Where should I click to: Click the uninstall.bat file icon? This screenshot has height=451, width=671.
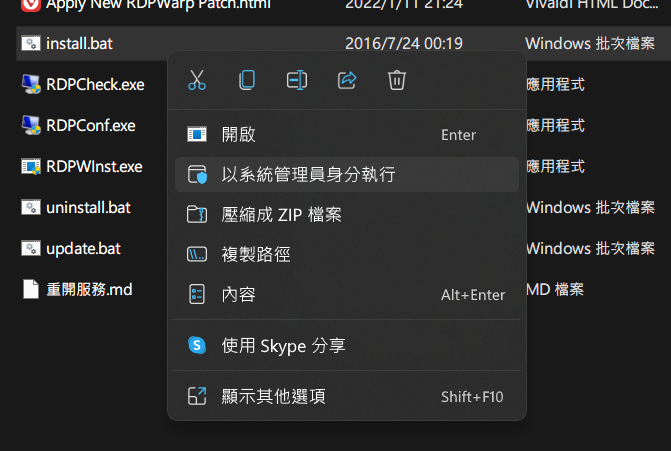coord(31,208)
